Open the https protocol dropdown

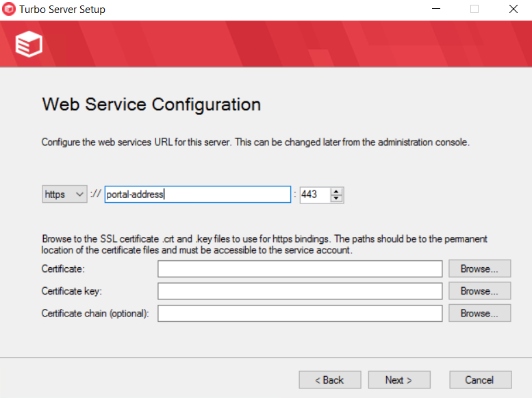[64, 195]
